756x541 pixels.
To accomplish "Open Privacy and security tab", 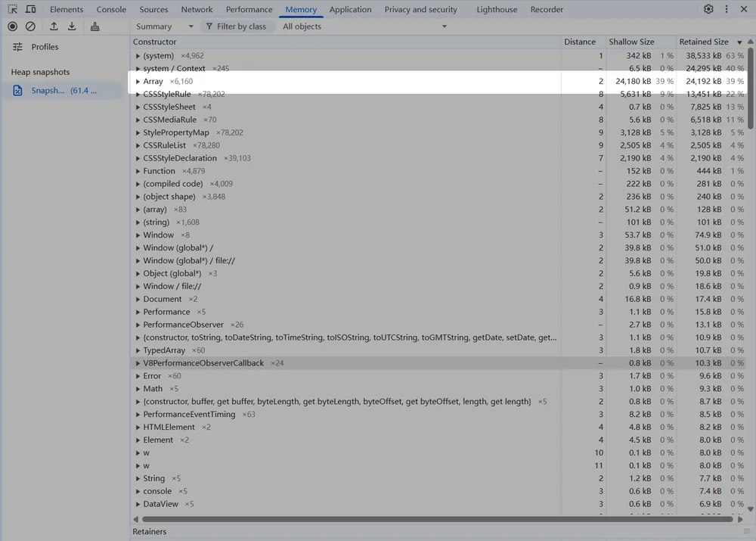I will coord(421,9).
